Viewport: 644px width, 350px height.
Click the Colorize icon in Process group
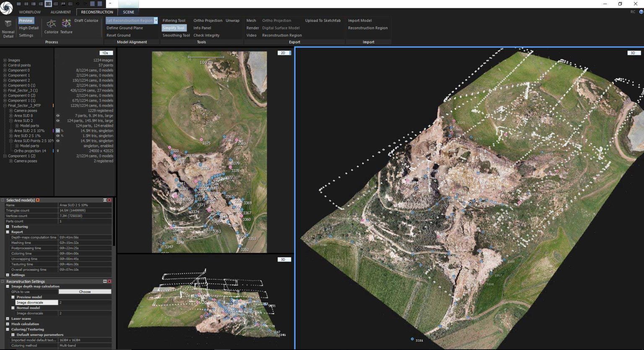(x=51, y=24)
